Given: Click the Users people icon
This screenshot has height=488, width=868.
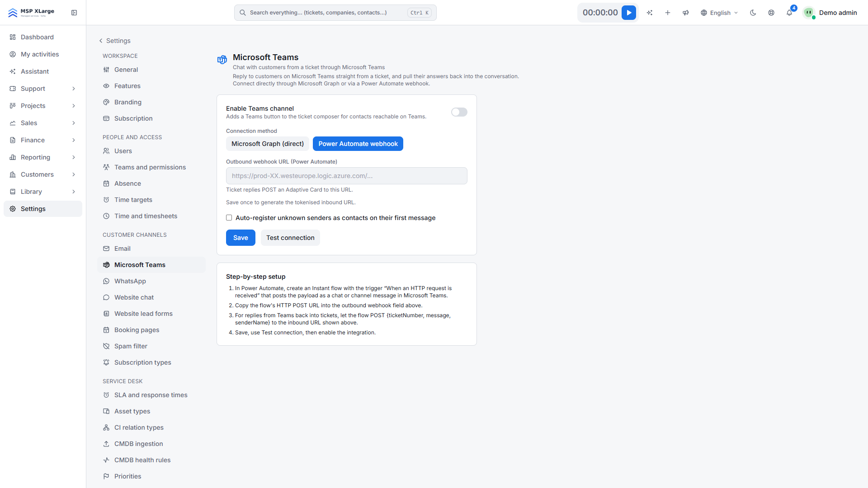Looking at the screenshot, I should tap(106, 151).
